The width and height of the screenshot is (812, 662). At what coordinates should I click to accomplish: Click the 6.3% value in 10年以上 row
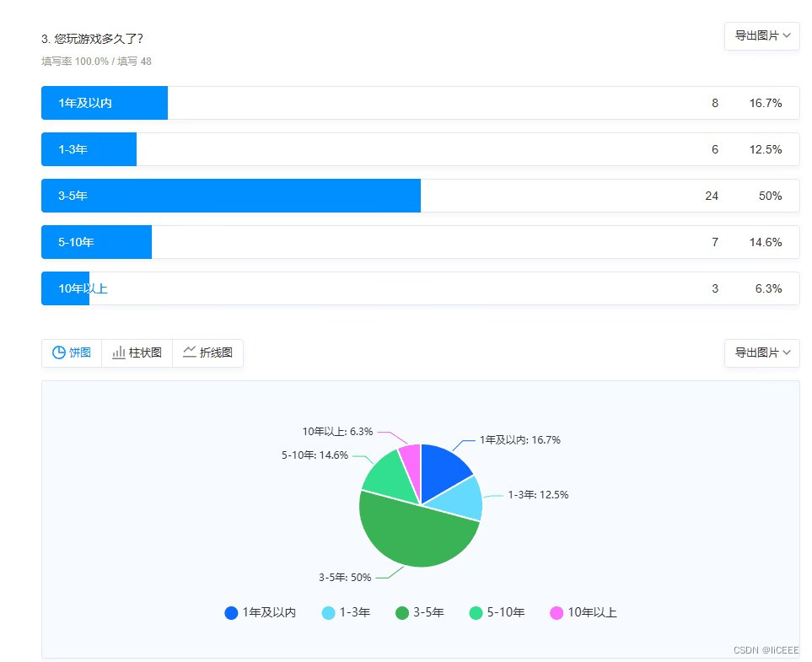click(768, 288)
